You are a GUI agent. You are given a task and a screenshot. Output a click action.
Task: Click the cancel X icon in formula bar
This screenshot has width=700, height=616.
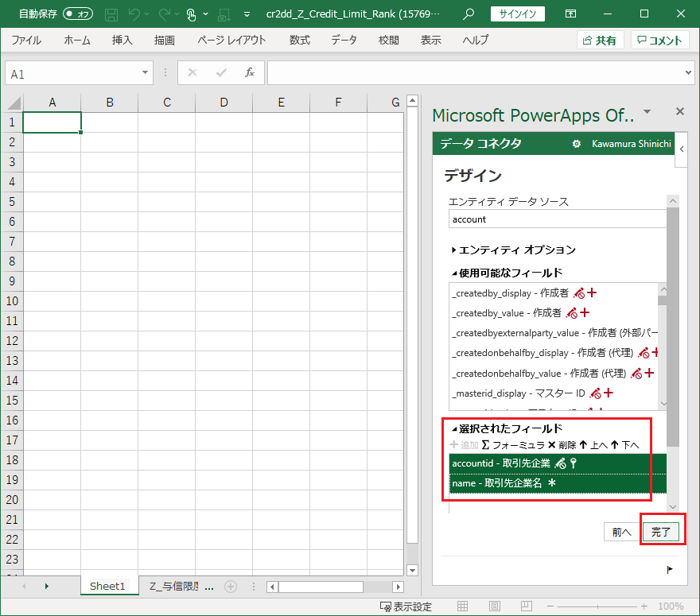192,72
